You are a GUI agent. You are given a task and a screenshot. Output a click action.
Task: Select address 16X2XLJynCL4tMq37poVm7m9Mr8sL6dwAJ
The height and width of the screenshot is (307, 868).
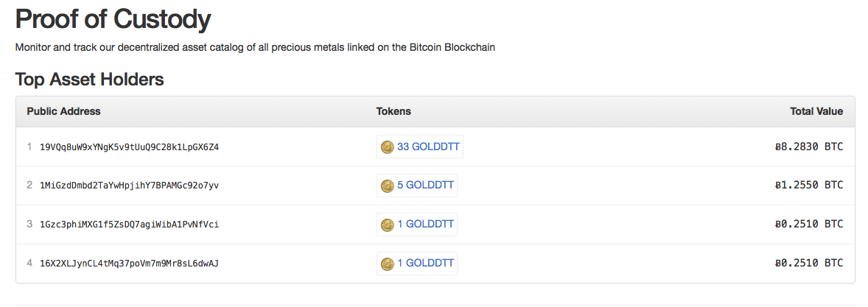tap(130, 264)
